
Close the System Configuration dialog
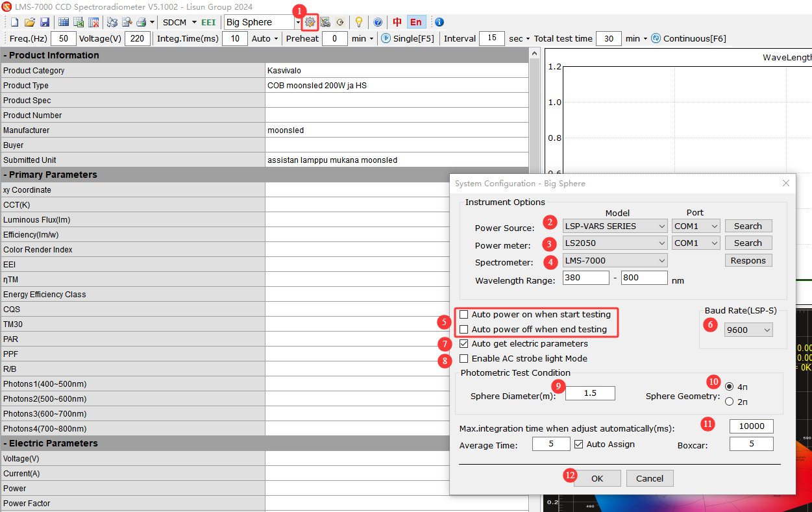tap(785, 184)
